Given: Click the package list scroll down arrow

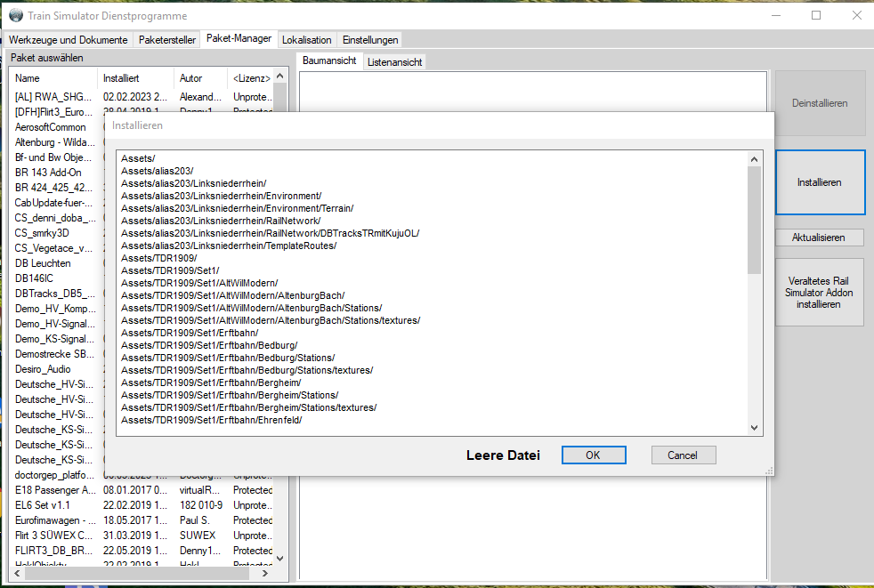Looking at the screenshot, I should click(279, 559).
